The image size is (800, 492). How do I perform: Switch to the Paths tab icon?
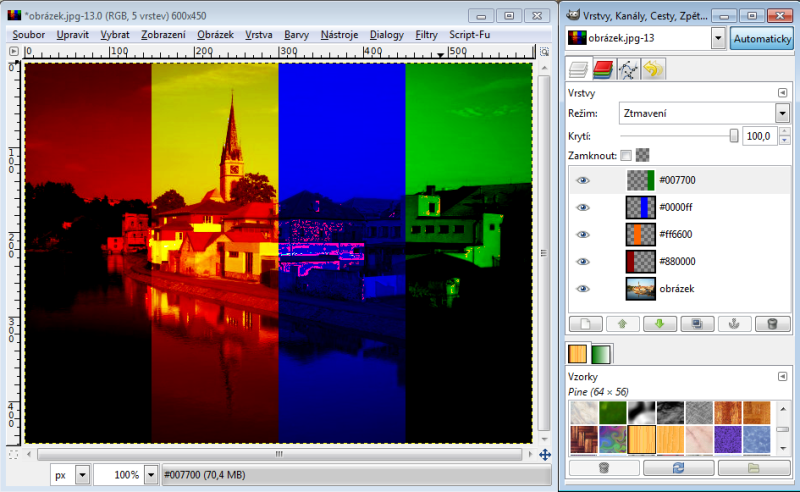628,69
